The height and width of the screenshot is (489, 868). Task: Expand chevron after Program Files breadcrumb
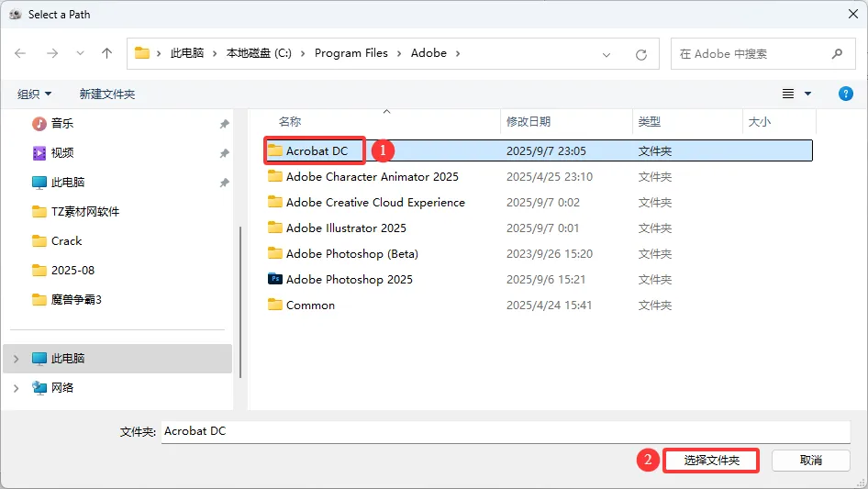click(399, 54)
